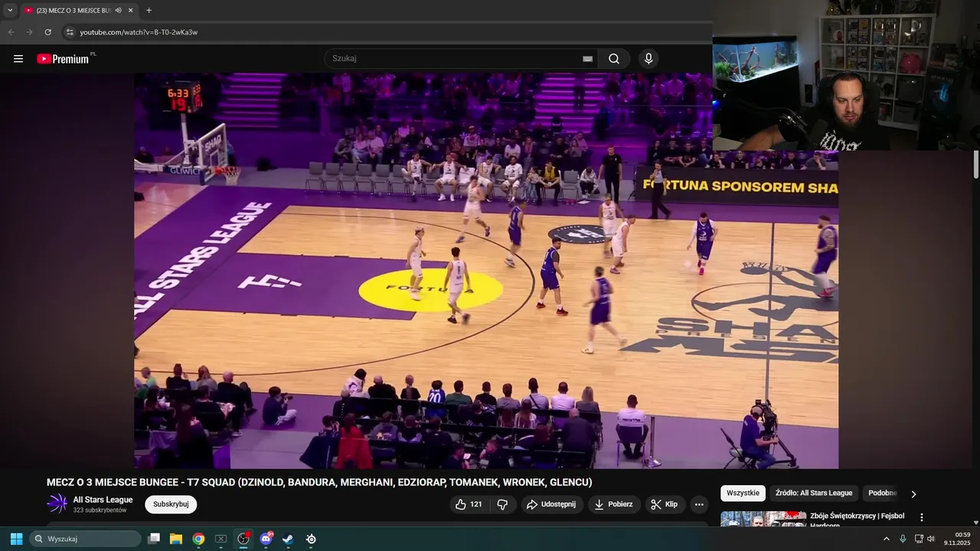Open Task View on taskbar
This screenshot has height=551, width=980.
154,539
